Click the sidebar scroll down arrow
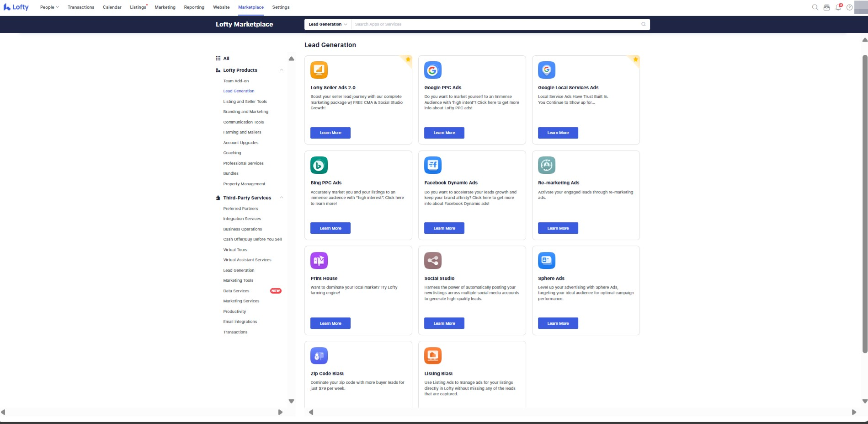The image size is (868, 424). coord(291,401)
